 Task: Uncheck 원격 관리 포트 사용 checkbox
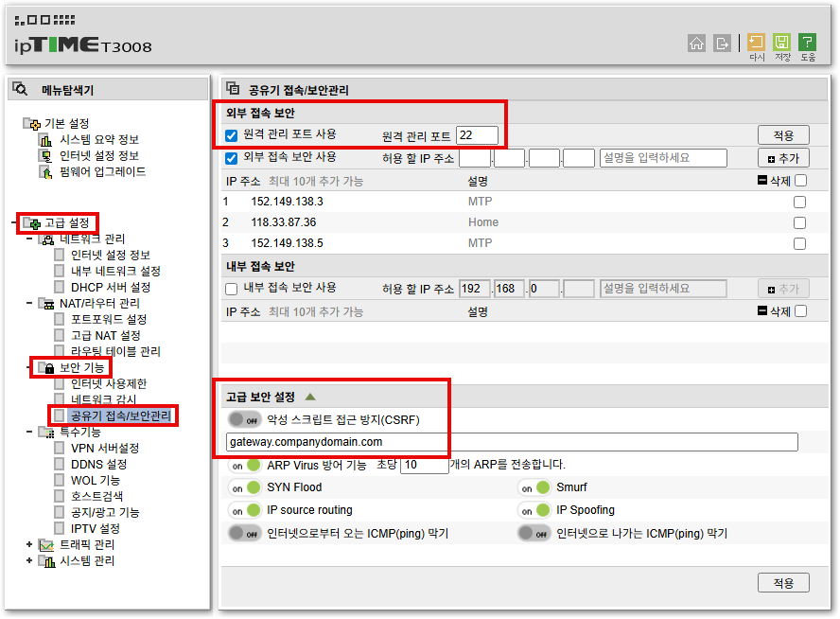232,135
